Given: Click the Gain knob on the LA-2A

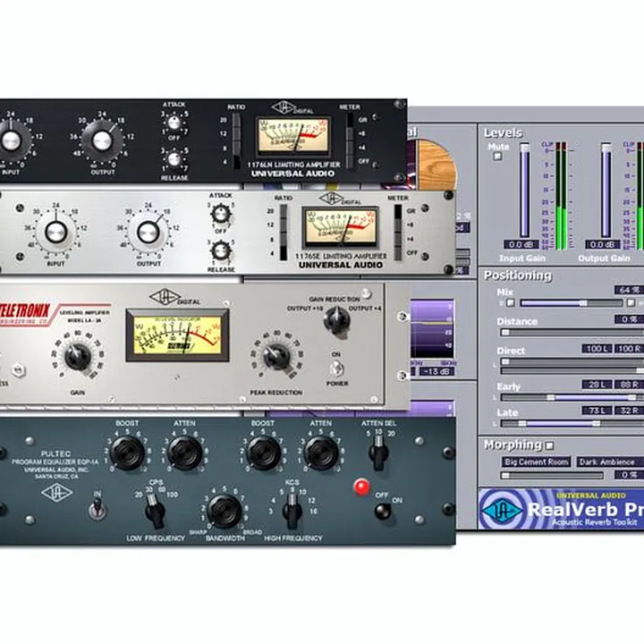Looking at the screenshot, I should tap(78, 357).
